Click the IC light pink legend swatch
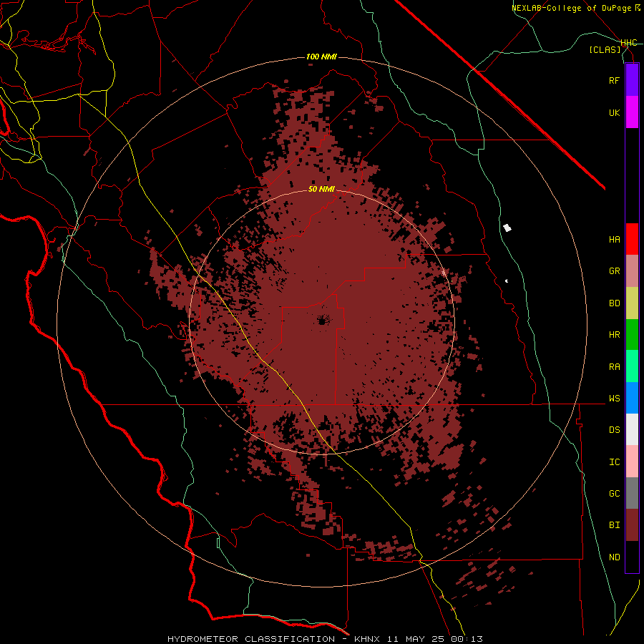 click(x=632, y=462)
